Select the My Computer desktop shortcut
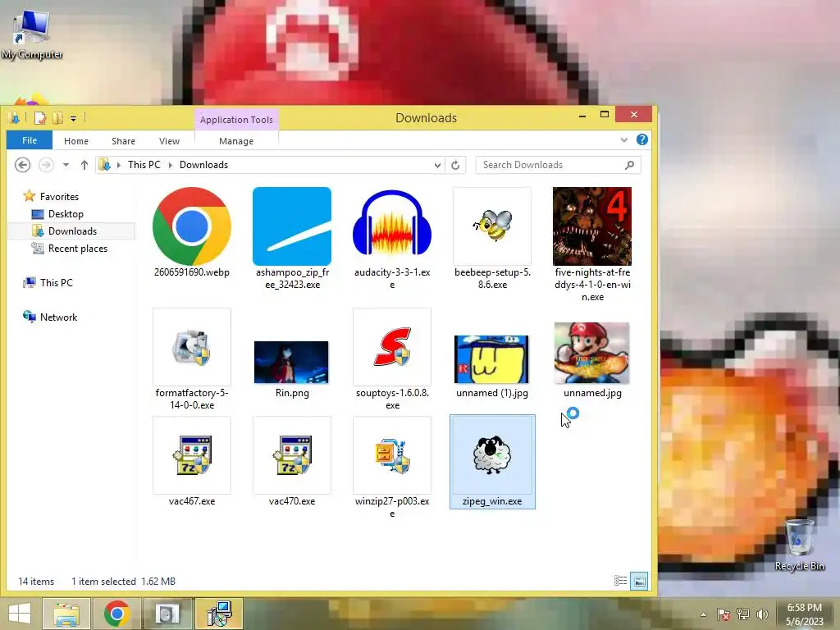This screenshot has width=840, height=630. coord(32,34)
